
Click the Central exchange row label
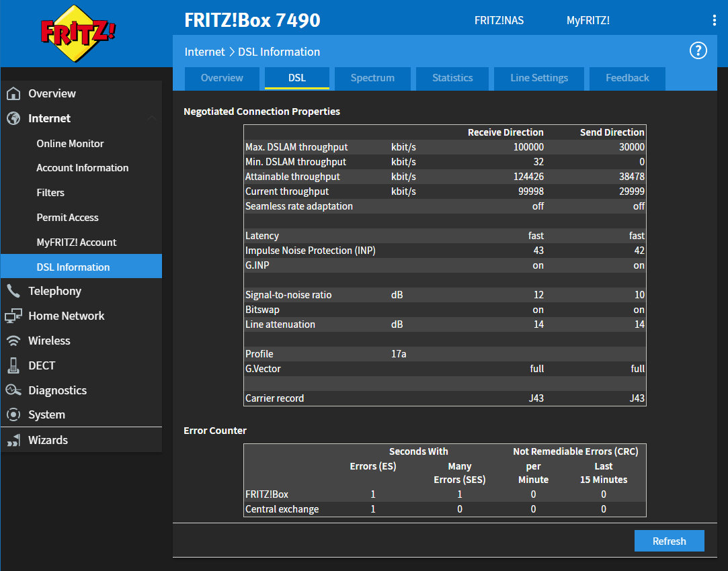coord(282,509)
